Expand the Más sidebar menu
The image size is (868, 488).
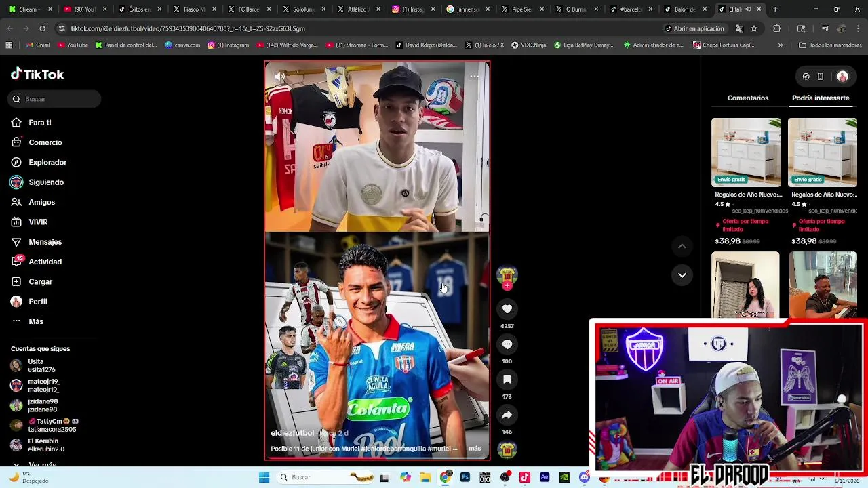point(27,321)
